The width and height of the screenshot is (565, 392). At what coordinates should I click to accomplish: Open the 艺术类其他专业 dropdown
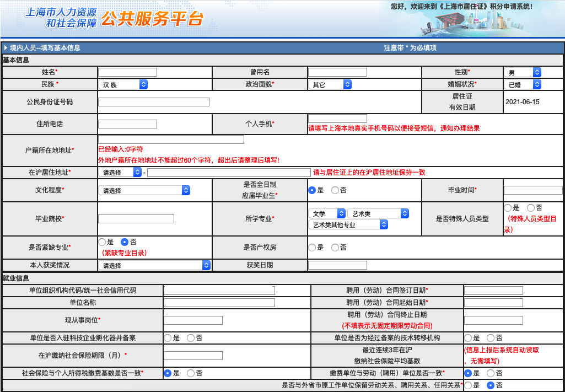(348, 225)
